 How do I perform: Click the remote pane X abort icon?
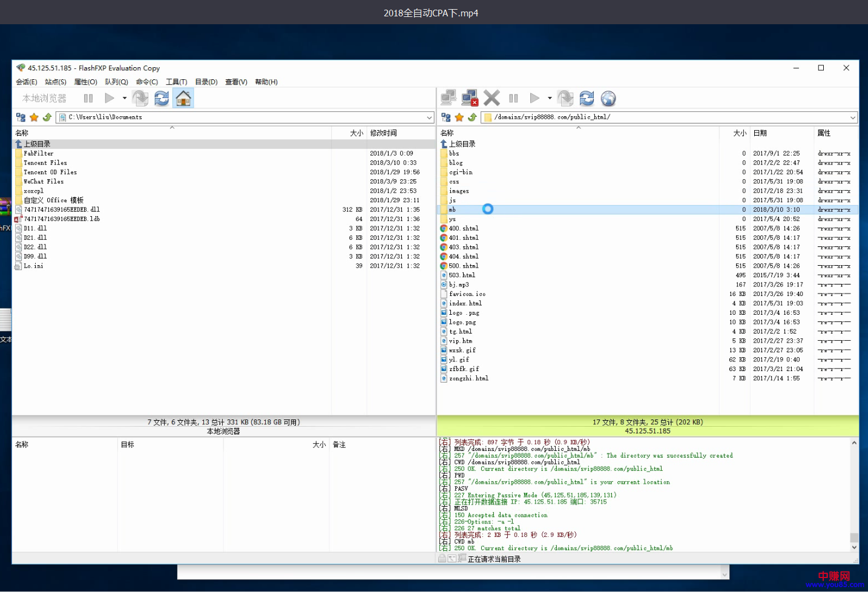tap(492, 98)
